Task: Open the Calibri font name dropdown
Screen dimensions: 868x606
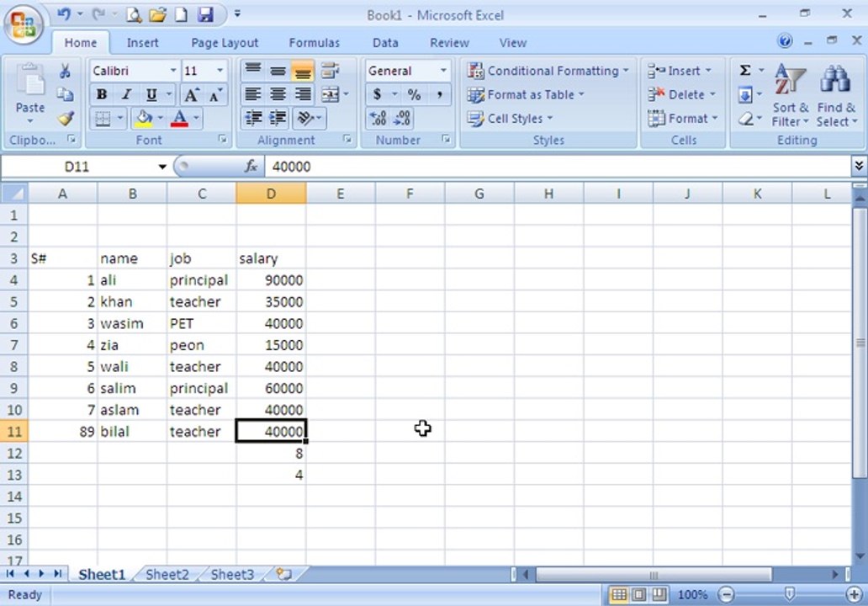Action: (173, 71)
